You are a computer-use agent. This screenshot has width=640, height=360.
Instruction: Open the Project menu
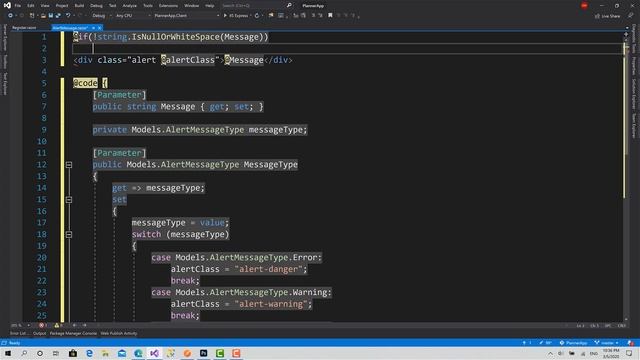[62, 6]
